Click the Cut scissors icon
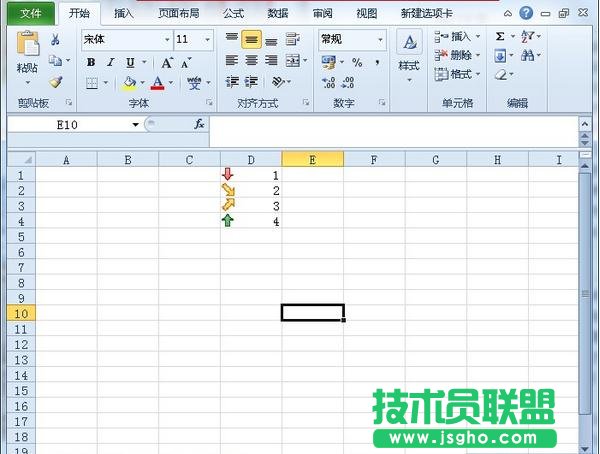The width and height of the screenshot is (600, 454). coord(56,40)
